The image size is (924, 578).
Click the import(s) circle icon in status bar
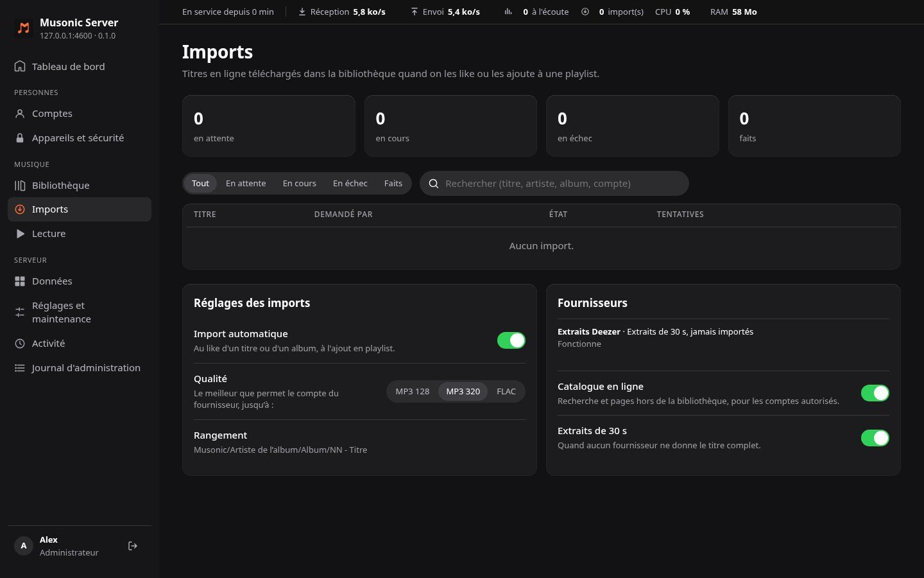point(585,12)
